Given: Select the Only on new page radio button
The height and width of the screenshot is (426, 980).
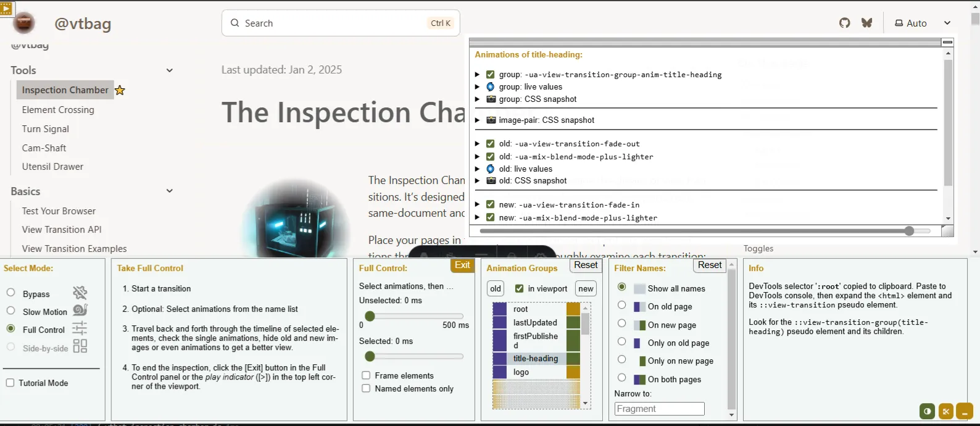Looking at the screenshot, I should click(x=621, y=359).
